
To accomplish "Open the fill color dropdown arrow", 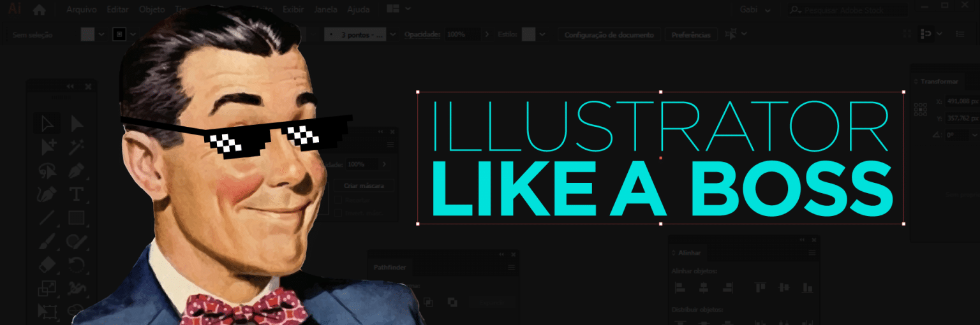I will [x=101, y=34].
